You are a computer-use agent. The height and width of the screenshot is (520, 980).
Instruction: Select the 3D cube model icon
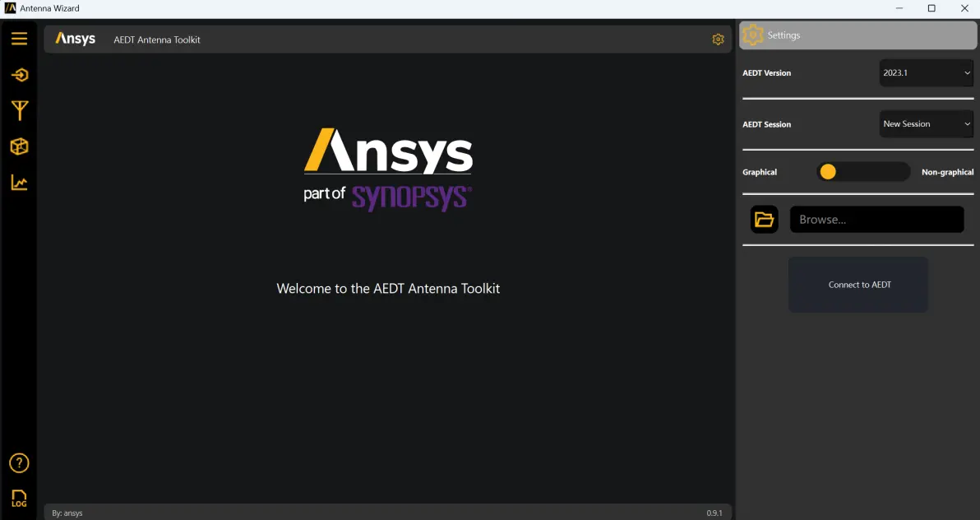20,146
